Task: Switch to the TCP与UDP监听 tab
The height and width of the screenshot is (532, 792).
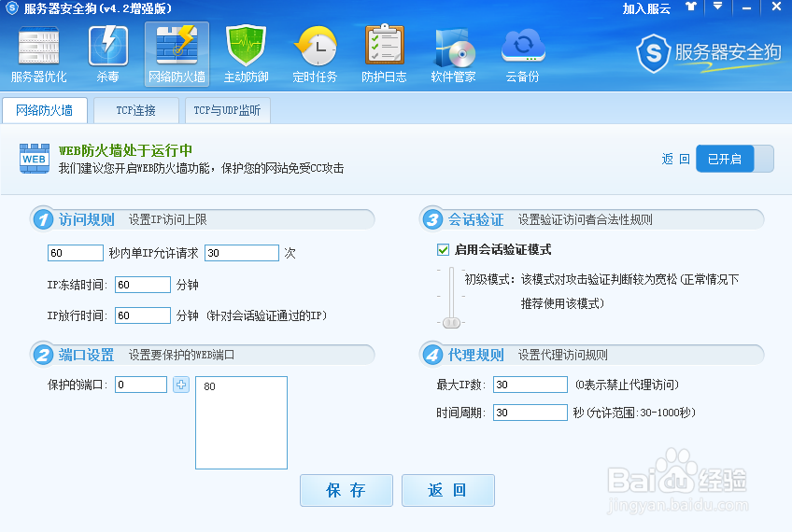Action: pos(227,110)
